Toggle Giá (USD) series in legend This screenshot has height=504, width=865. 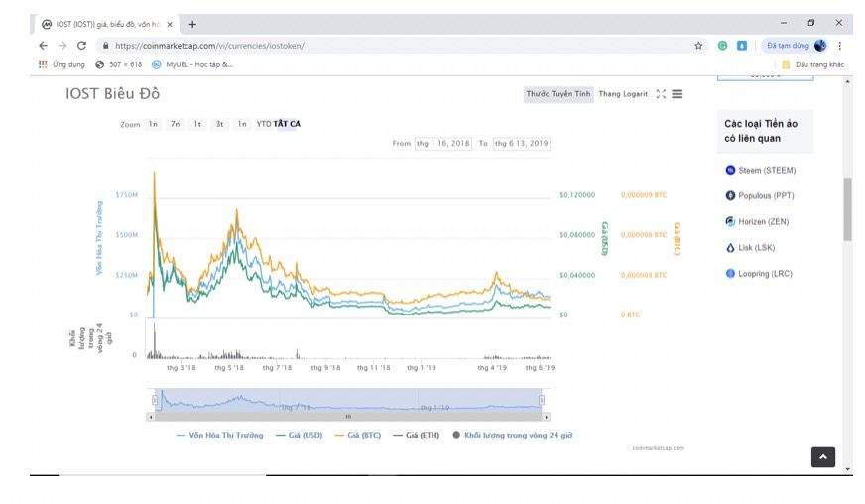[299, 435]
